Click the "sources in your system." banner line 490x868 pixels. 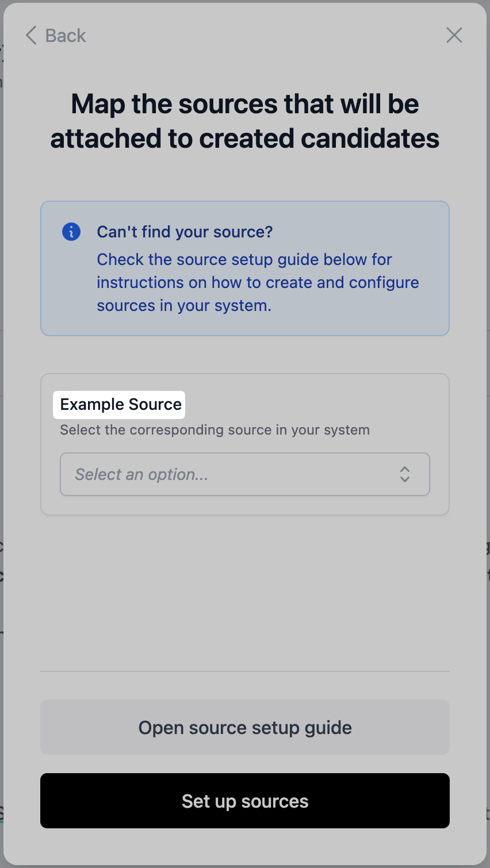click(184, 306)
